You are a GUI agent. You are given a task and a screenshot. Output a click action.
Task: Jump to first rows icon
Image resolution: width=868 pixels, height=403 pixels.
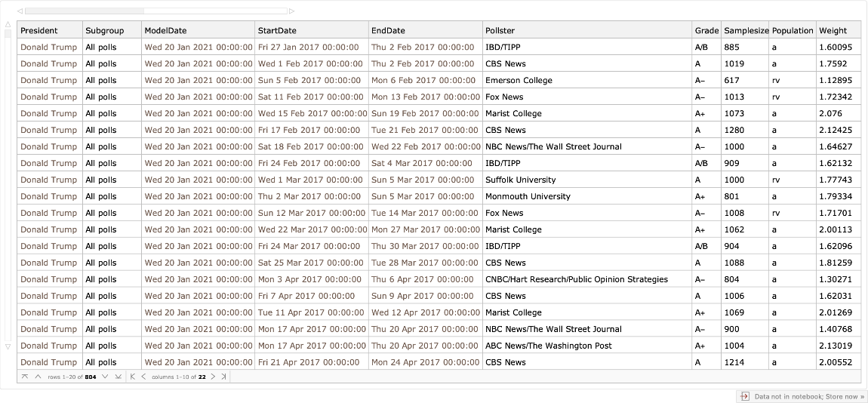point(25,377)
